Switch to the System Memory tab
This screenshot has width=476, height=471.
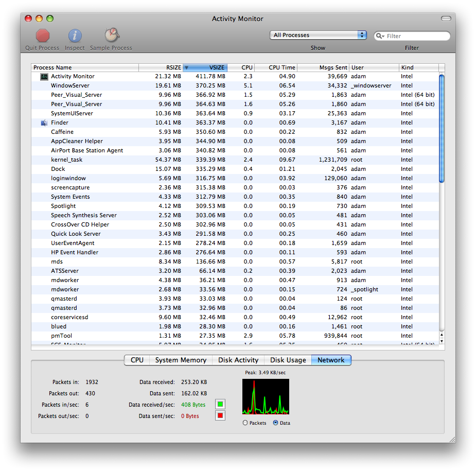[x=181, y=360]
